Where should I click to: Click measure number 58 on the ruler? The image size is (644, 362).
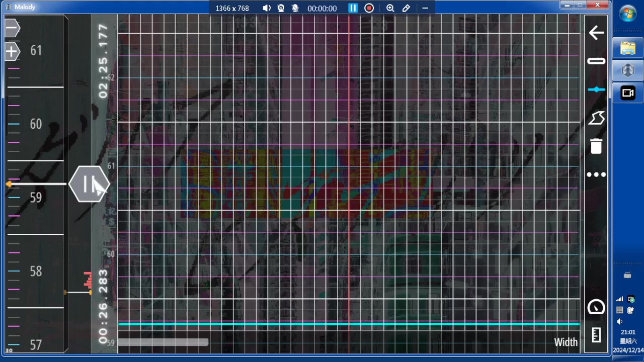(x=36, y=271)
